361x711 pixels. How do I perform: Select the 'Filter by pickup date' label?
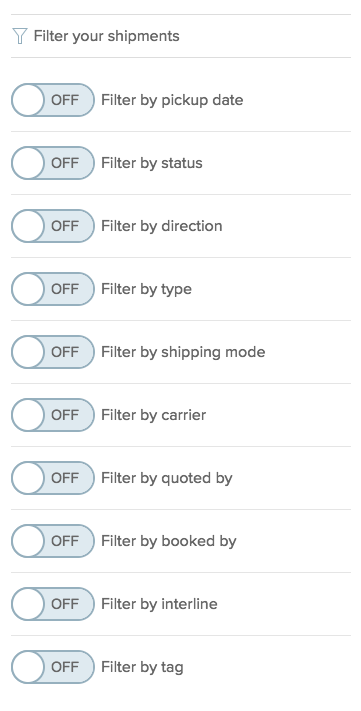point(172,100)
